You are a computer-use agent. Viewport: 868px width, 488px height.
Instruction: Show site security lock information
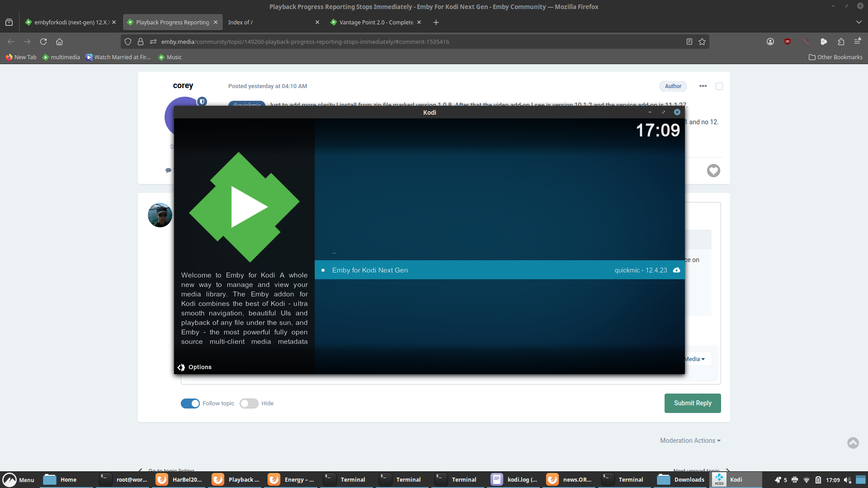(141, 42)
